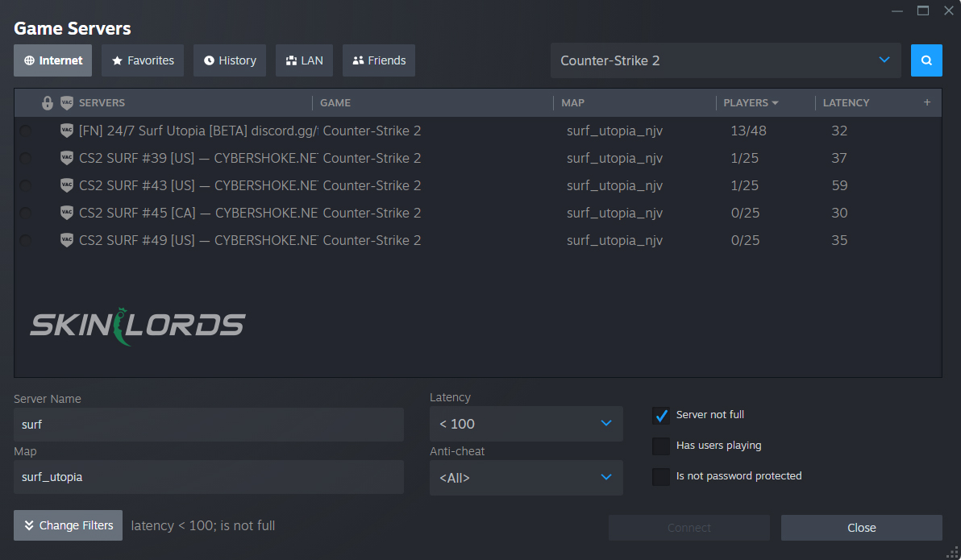Click the resize grip at window corner

[952, 551]
